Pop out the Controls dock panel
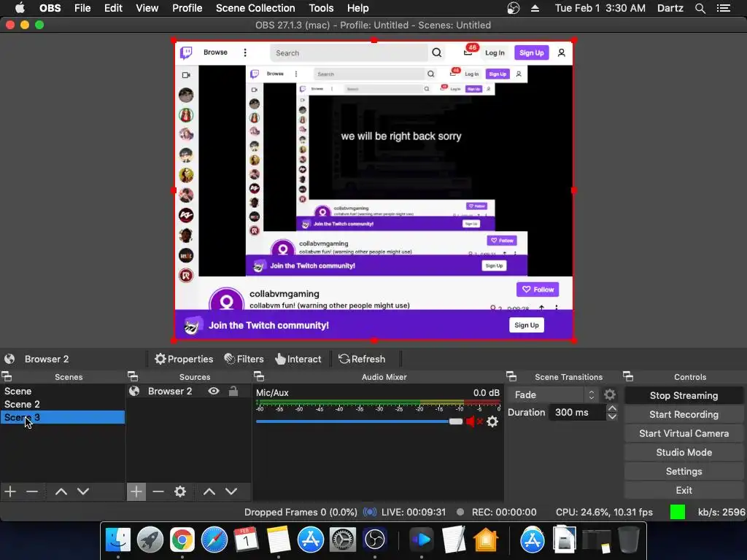The image size is (747, 560). 628,377
